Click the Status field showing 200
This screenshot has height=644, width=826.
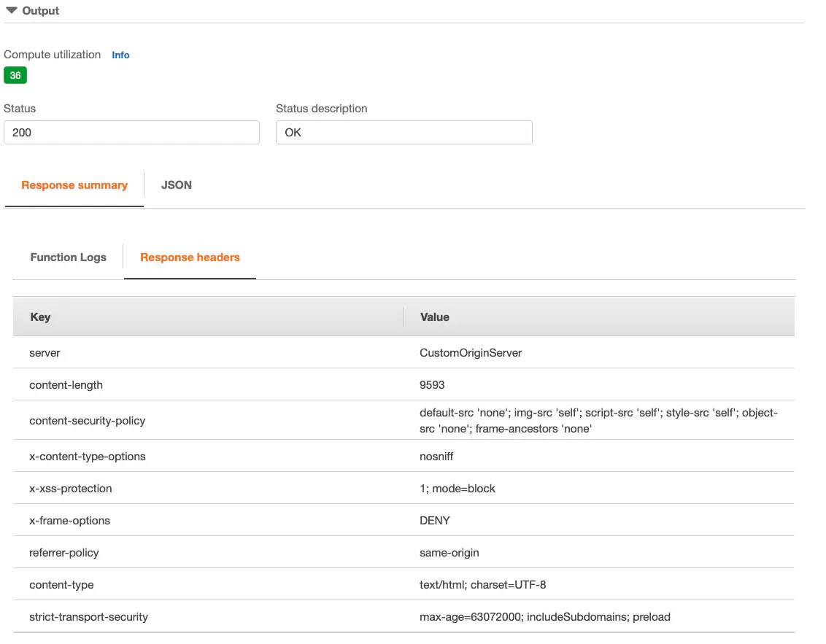pos(131,133)
